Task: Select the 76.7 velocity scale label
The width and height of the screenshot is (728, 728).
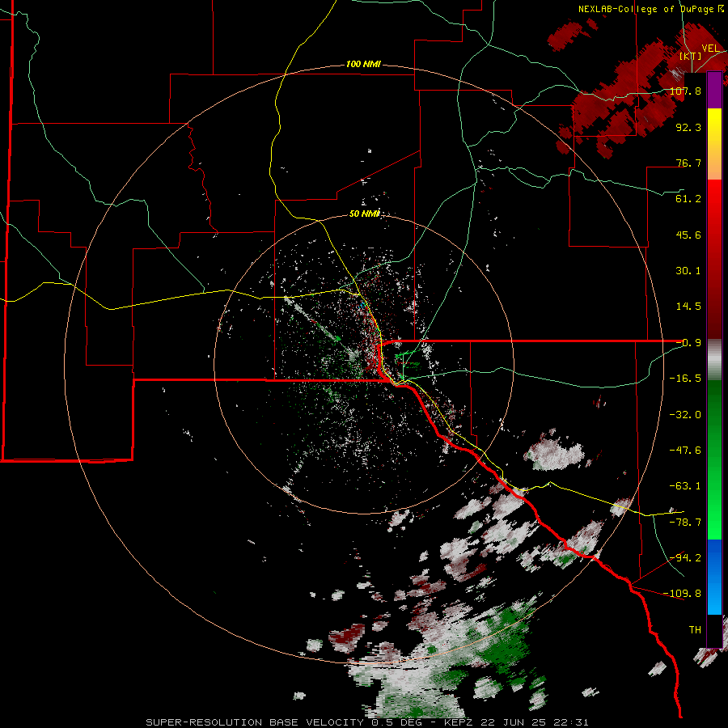Action: [688, 163]
